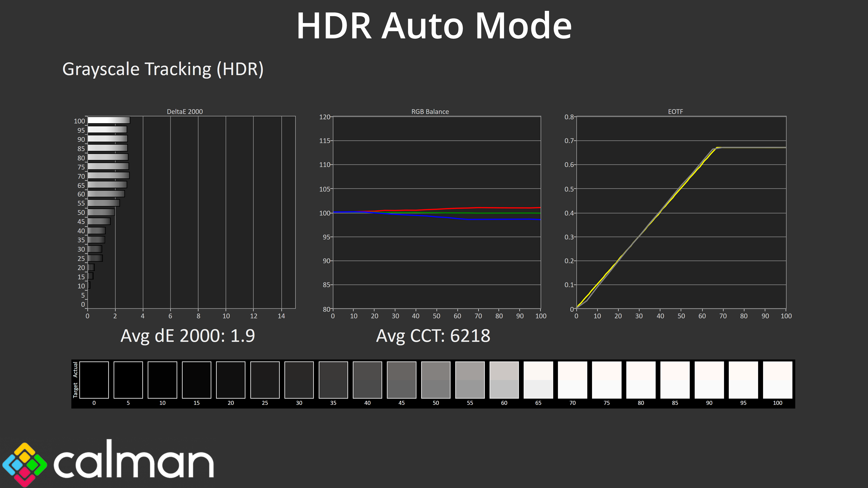Pick the 65 percent grayscale swatch

point(538,380)
